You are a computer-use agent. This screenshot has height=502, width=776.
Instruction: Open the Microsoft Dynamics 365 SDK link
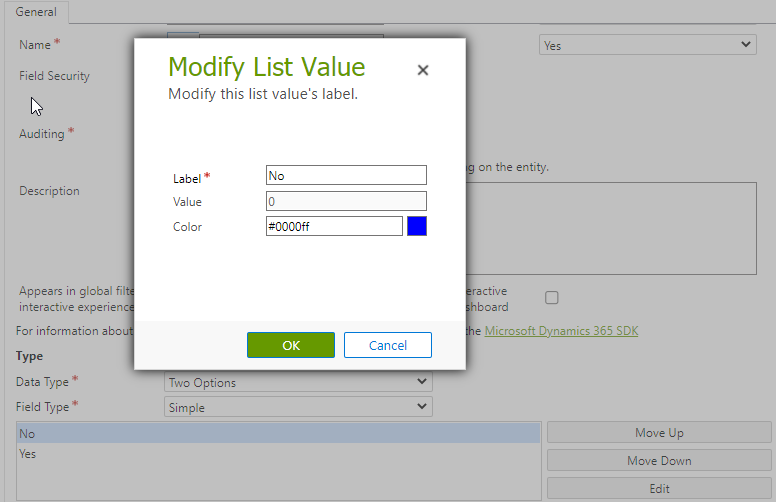coord(561,331)
